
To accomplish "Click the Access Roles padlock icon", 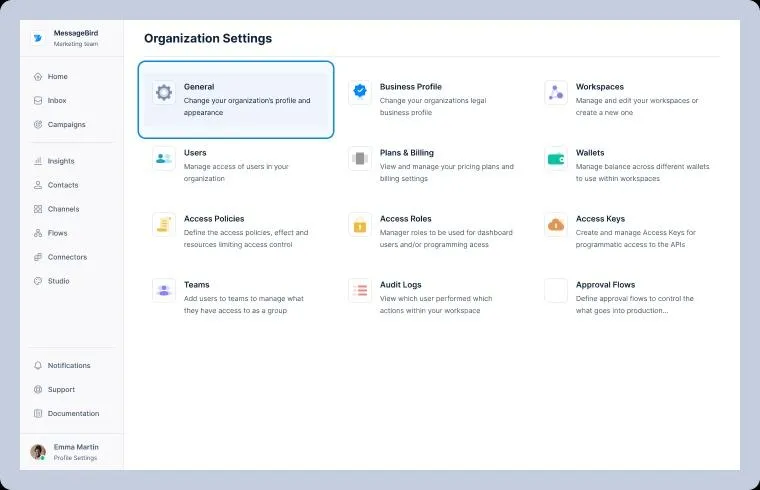I will click(x=360, y=224).
